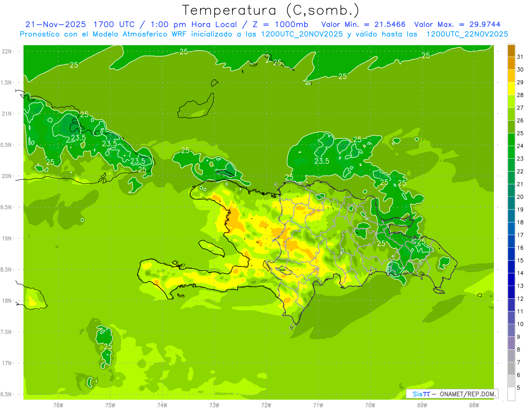This screenshot has height=411, width=532.
Task: Click the '1200UTC_22NOV2025' valid-until time
Action: (467, 34)
